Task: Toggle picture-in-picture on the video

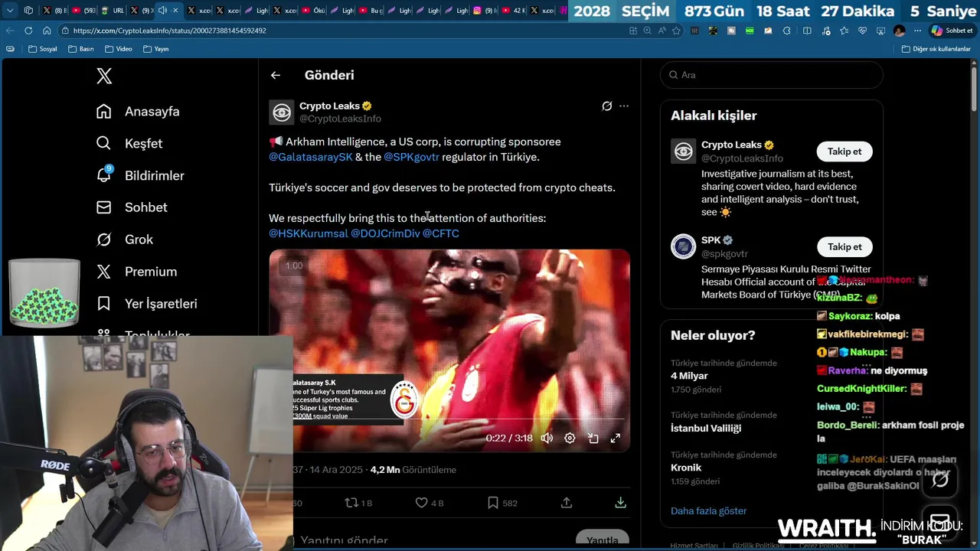Action: click(593, 439)
